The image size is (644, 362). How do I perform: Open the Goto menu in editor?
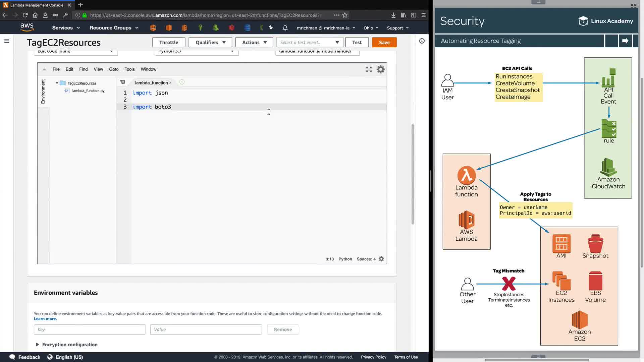click(114, 69)
